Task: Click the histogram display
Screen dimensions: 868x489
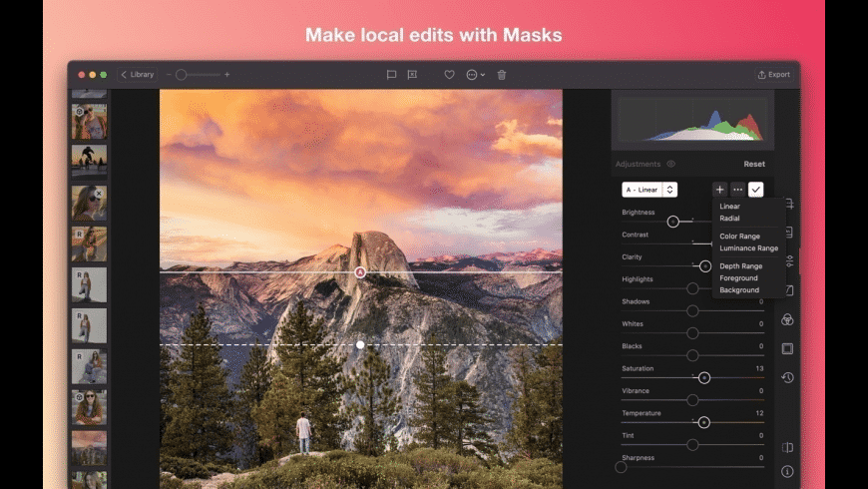Action: tap(692, 120)
